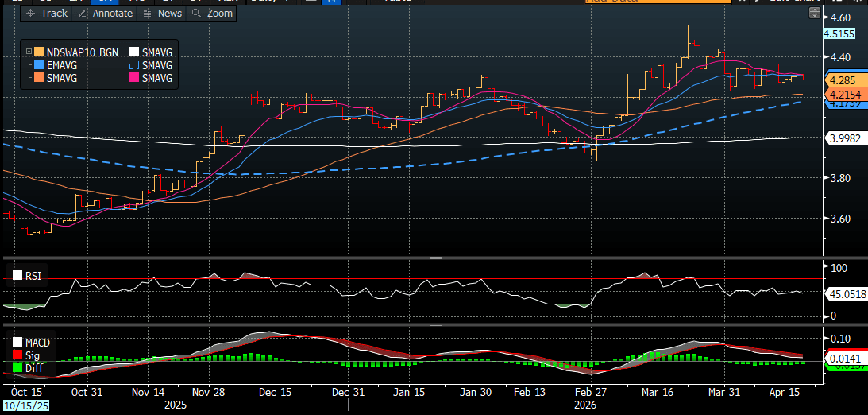Click the Feb 27 date axis label
The height and width of the screenshot is (415, 868).
coord(590,391)
